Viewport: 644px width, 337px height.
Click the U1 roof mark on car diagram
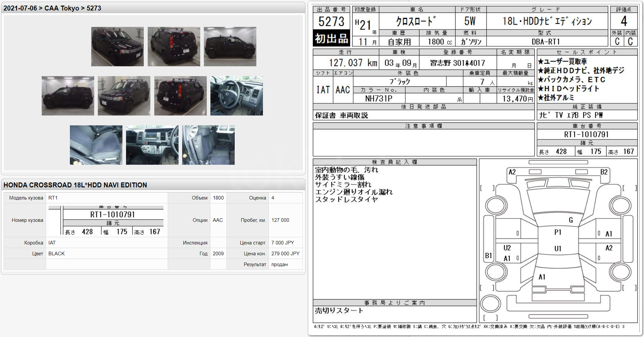click(x=558, y=248)
